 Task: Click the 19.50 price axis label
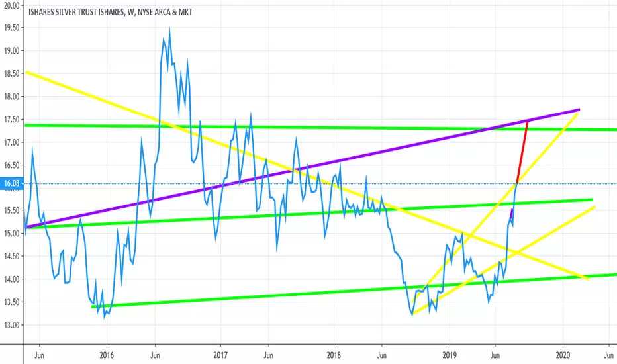tap(11, 28)
